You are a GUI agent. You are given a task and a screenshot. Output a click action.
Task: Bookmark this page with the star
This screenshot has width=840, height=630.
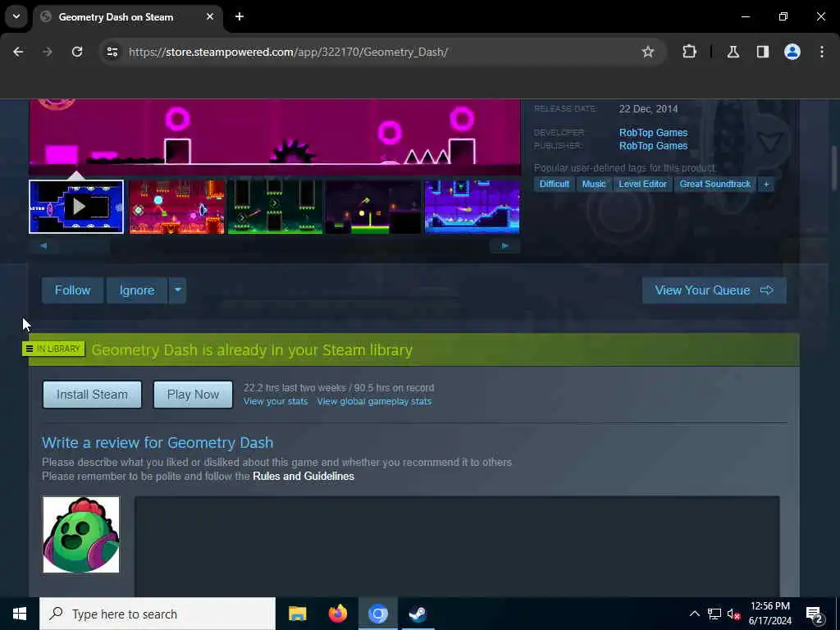648,52
